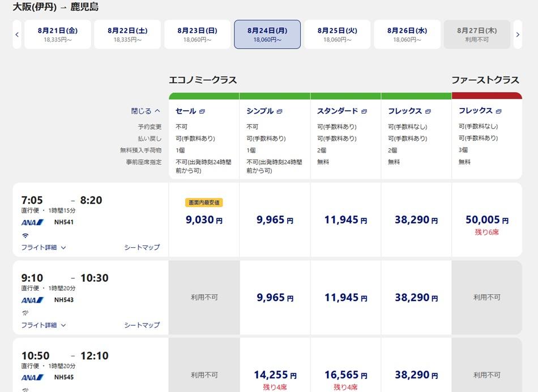Open info icon beside First Class フレックス
Viewport: 538px width, 392px height.
[498, 111]
